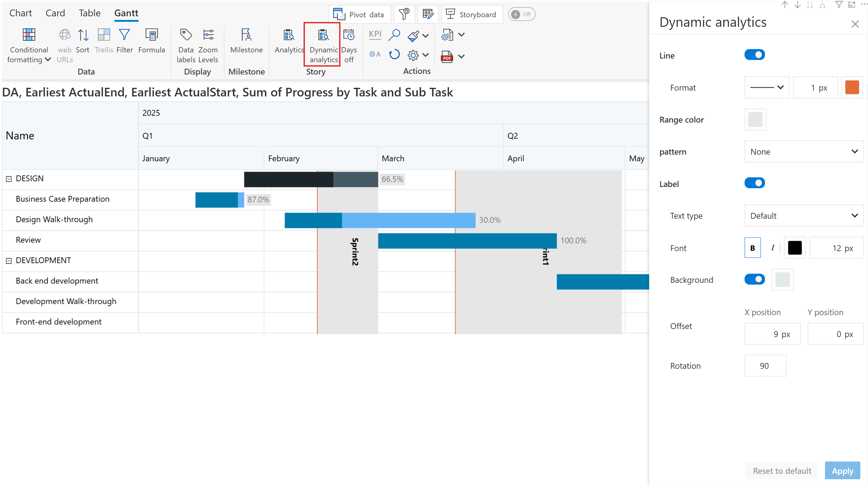This screenshot has height=488, width=868.
Task: Open Zoom Levels option
Action: (x=208, y=35)
